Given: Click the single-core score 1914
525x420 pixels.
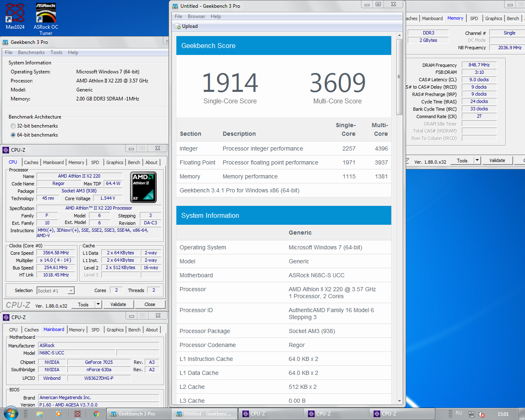Looking at the screenshot, I should click(x=230, y=83).
